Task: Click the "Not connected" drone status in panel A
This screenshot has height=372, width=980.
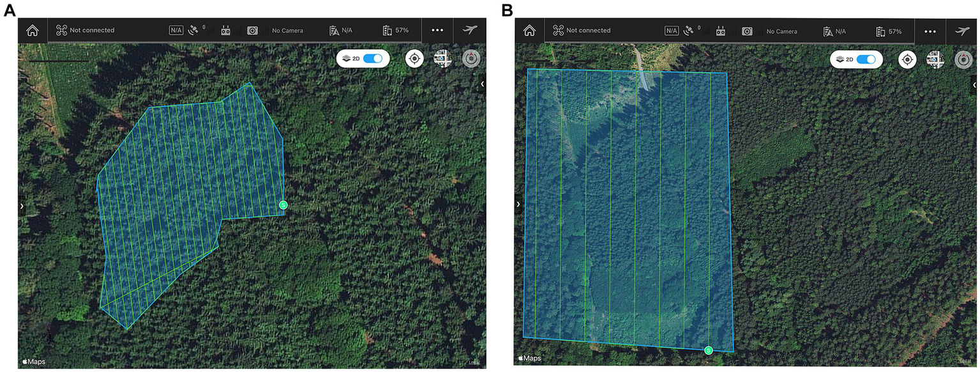Action: (86, 30)
